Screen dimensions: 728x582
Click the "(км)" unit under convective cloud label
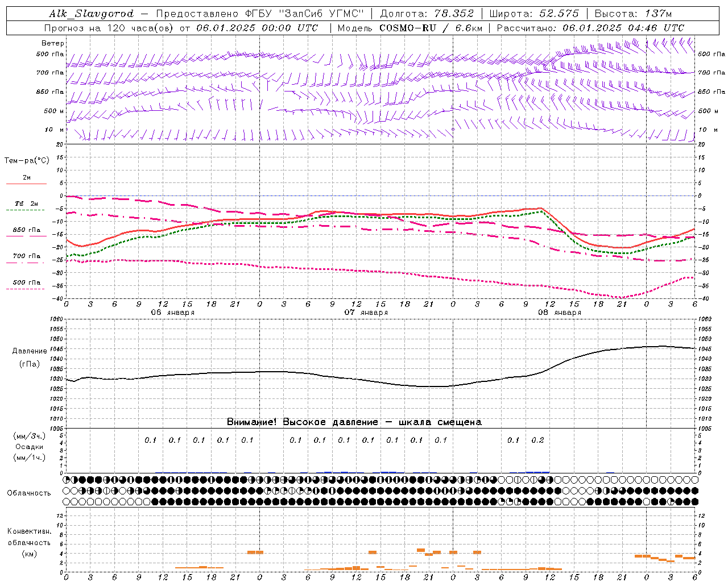pos(29,554)
